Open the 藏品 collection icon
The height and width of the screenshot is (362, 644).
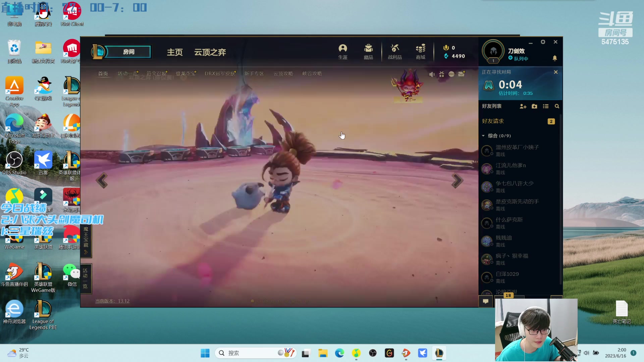(x=368, y=52)
